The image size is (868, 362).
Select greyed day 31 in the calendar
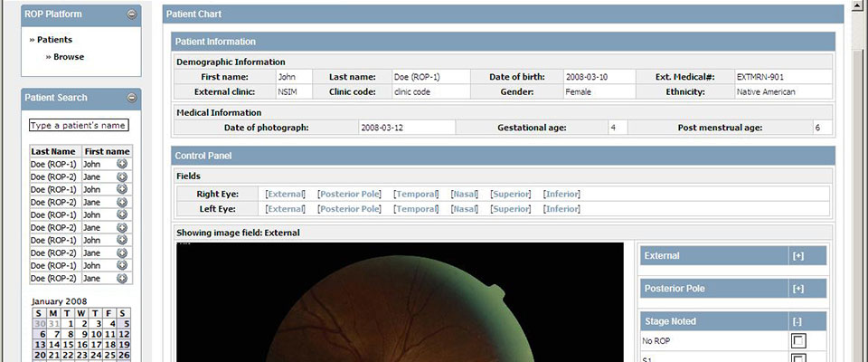[x=54, y=324]
